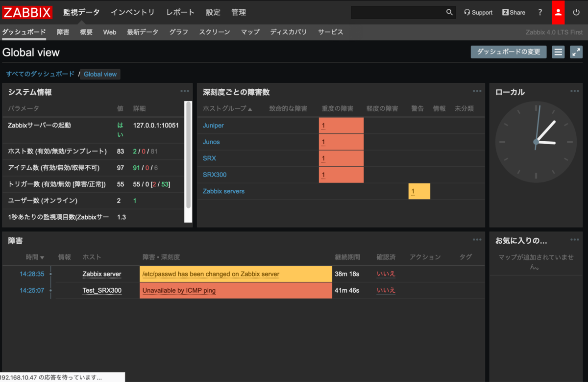
Task: Open Zabbix server host menu
Action: tap(102, 274)
